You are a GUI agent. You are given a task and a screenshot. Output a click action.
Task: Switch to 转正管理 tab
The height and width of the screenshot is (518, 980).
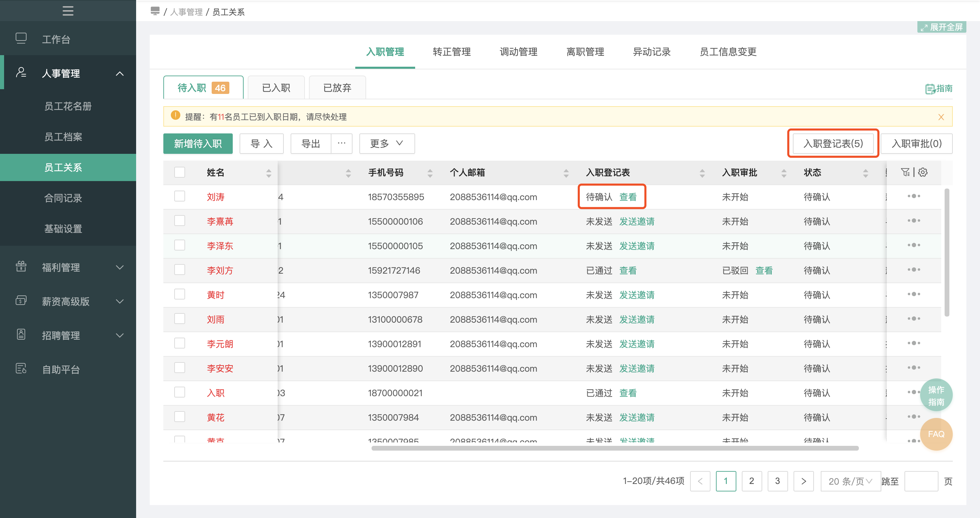(452, 52)
